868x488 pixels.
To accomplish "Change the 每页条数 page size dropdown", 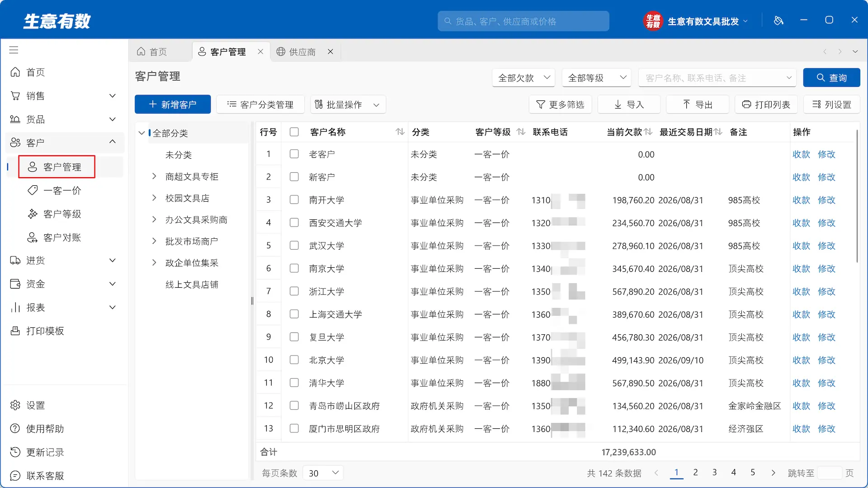I will (x=323, y=473).
